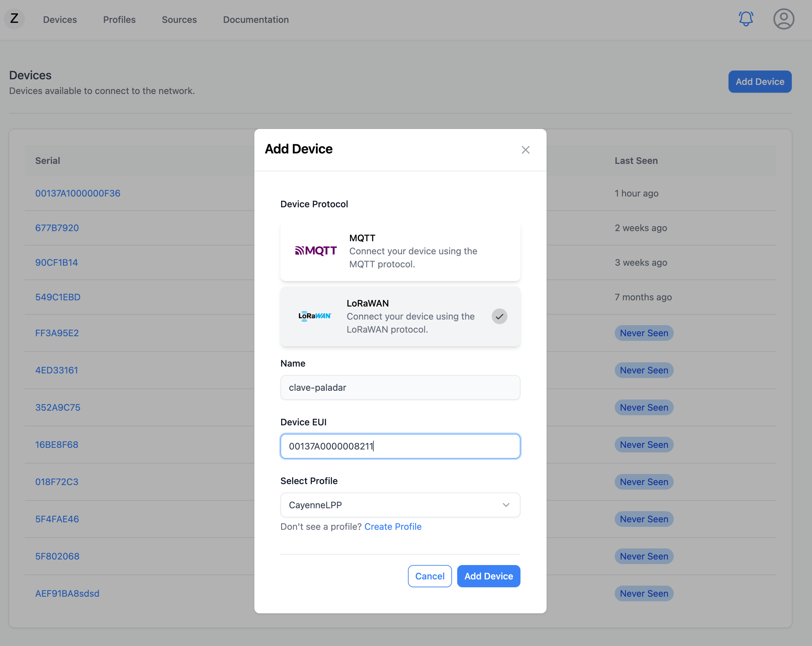Click the Cancel button
The height and width of the screenshot is (646, 812).
[429, 575]
